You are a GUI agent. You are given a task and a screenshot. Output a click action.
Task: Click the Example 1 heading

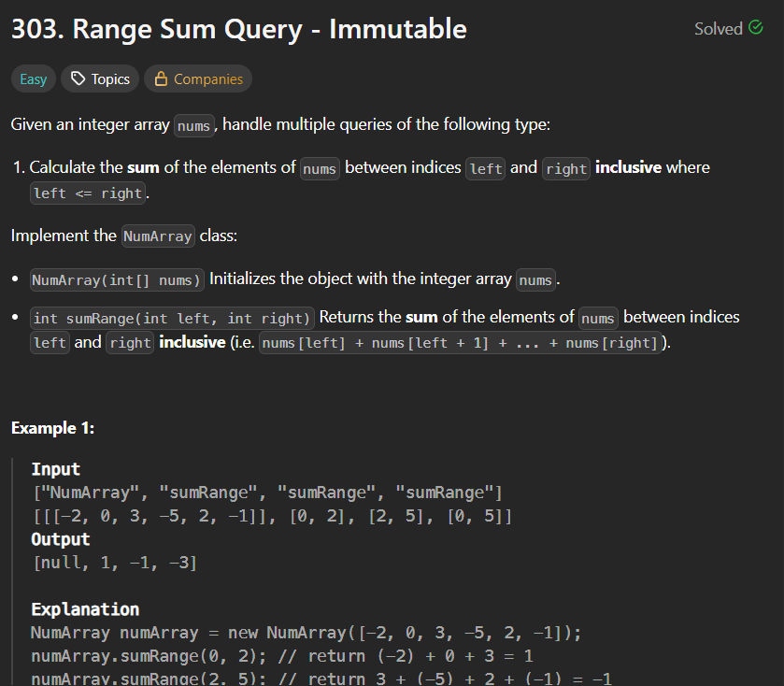coord(52,428)
